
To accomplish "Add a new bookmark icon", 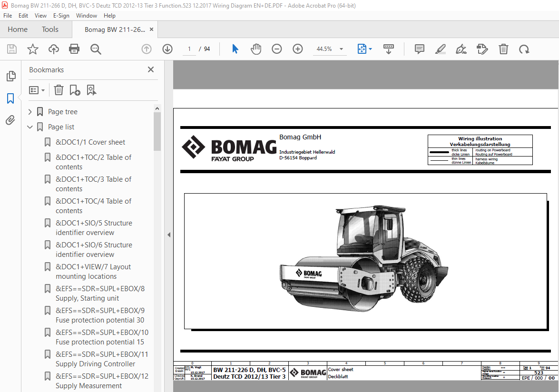I will (75, 90).
